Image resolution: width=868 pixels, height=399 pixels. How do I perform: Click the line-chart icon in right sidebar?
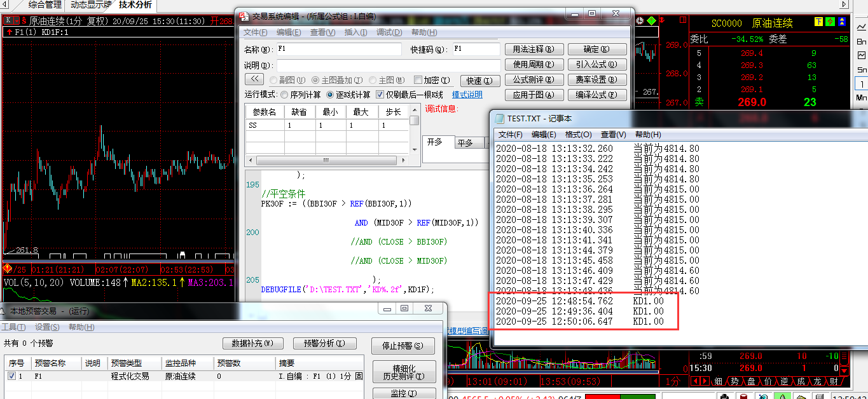pos(862,27)
